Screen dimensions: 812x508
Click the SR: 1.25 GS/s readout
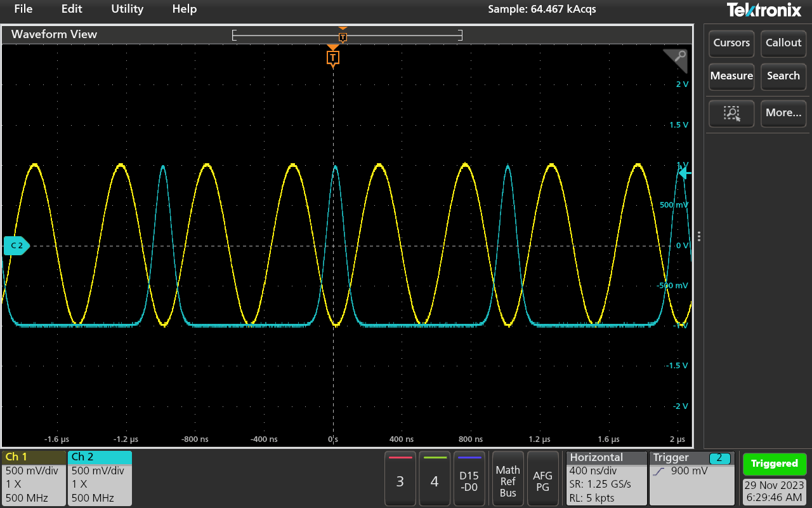(x=600, y=485)
